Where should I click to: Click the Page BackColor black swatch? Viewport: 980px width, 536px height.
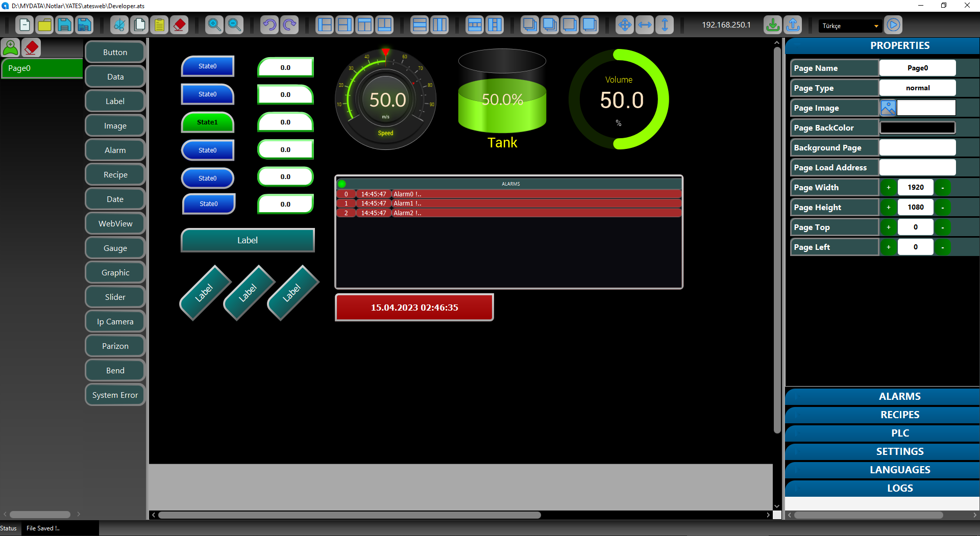[x=917, y=128]
